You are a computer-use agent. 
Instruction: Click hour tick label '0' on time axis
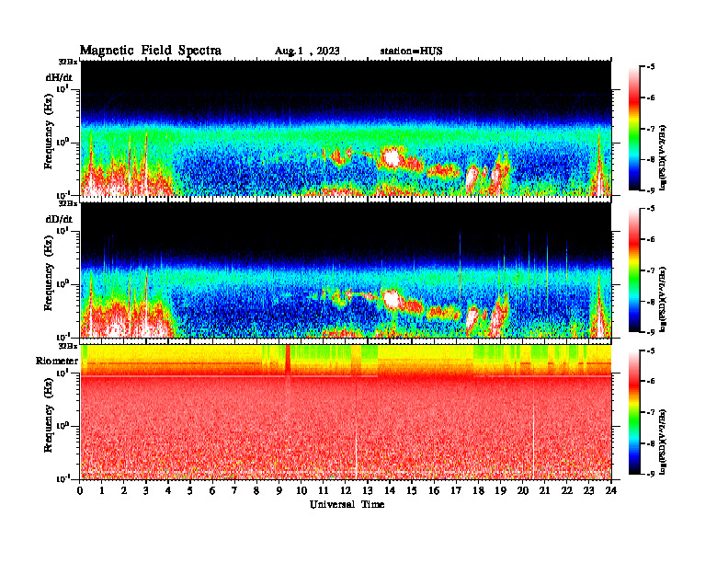pos(80,491)
